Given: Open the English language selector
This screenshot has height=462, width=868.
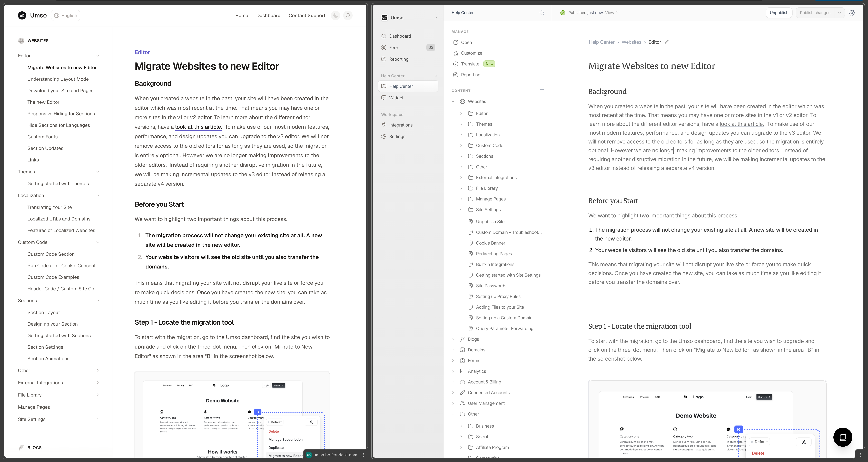Looking at the screenshot, I should click(66, 15).
